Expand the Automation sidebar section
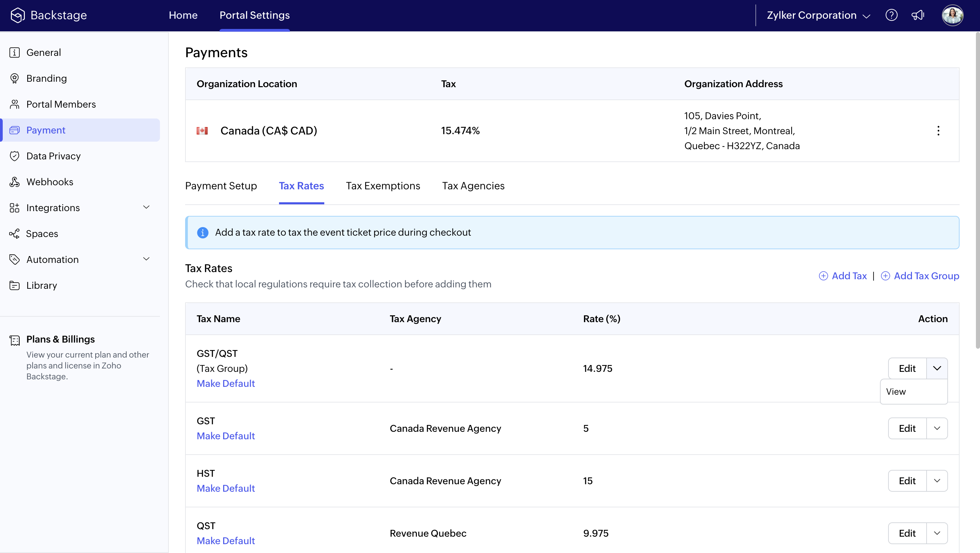The image size is (980, 553). point(146,259)
